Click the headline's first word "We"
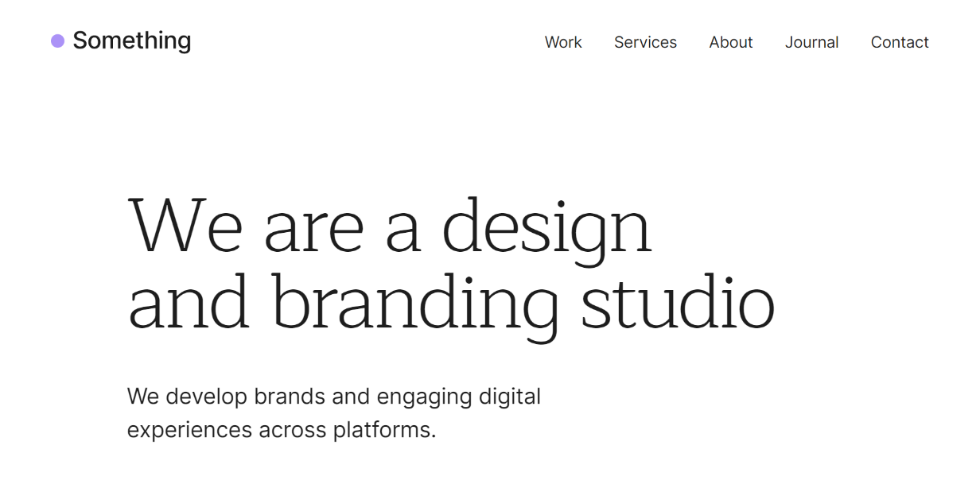The height and width of the screenshot is (484, 980). pos(185,226)
